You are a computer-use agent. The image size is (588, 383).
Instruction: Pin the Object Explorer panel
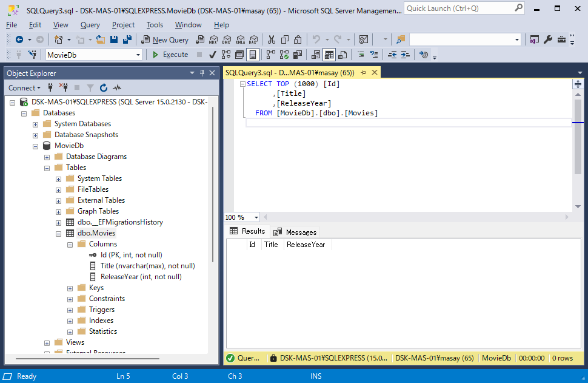[x=202, y=73]
